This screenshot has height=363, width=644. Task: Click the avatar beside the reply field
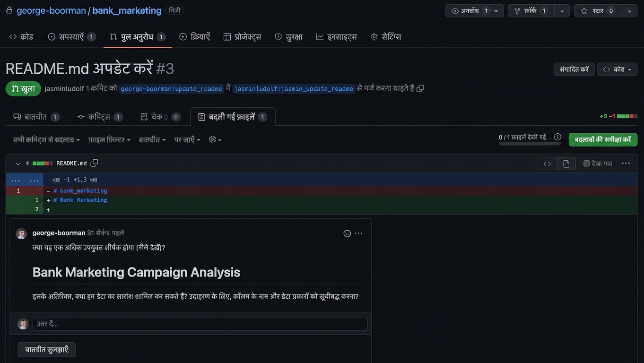point(23,324)
